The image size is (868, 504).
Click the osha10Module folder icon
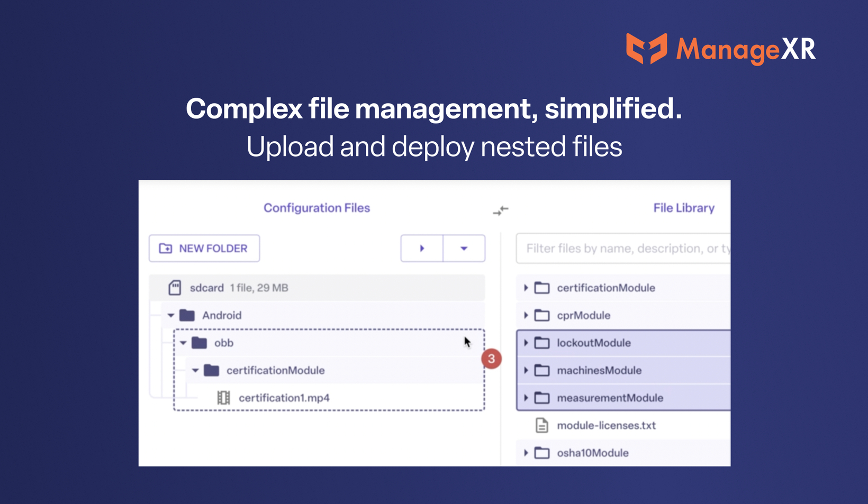pyautogui.click(x=542, y=453)
